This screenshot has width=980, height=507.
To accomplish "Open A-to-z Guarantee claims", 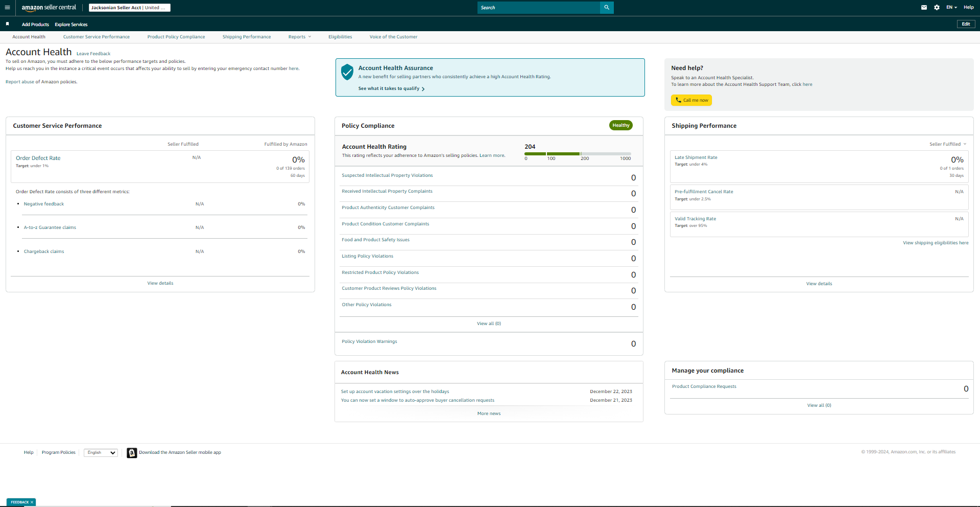I will 50,227.
